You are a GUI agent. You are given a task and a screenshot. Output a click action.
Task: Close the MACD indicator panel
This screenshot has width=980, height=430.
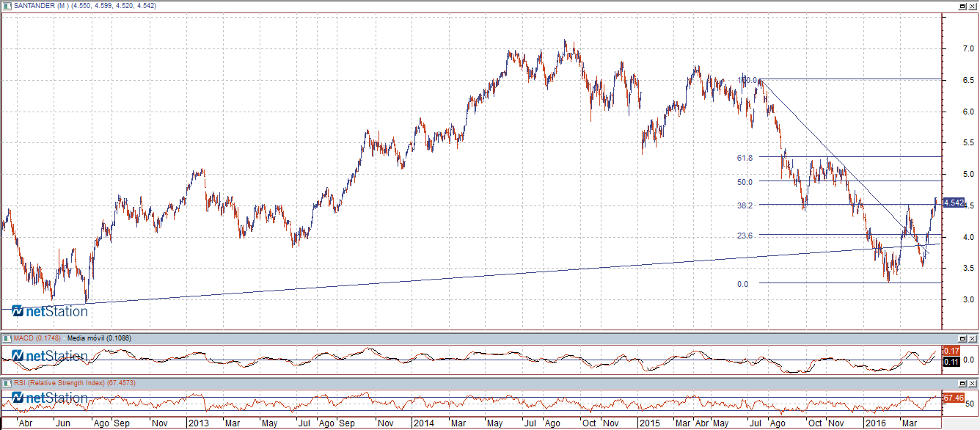[x=971, y=338]
